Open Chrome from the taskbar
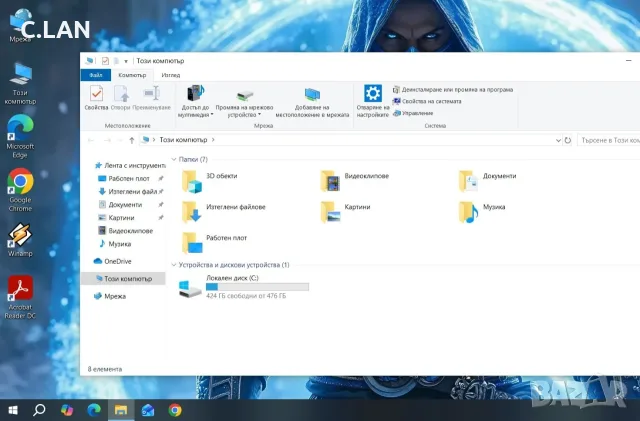 [x=175, y=410]
